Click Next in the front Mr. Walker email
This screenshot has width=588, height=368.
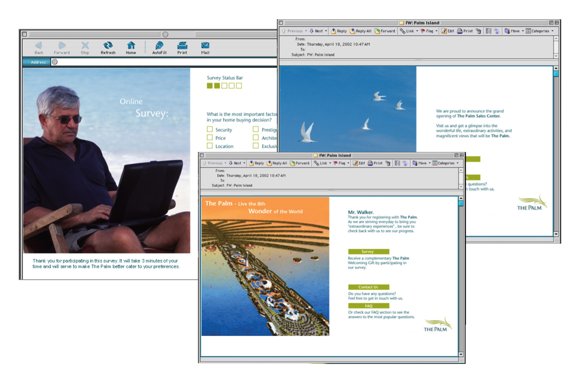tap(235, 163)
